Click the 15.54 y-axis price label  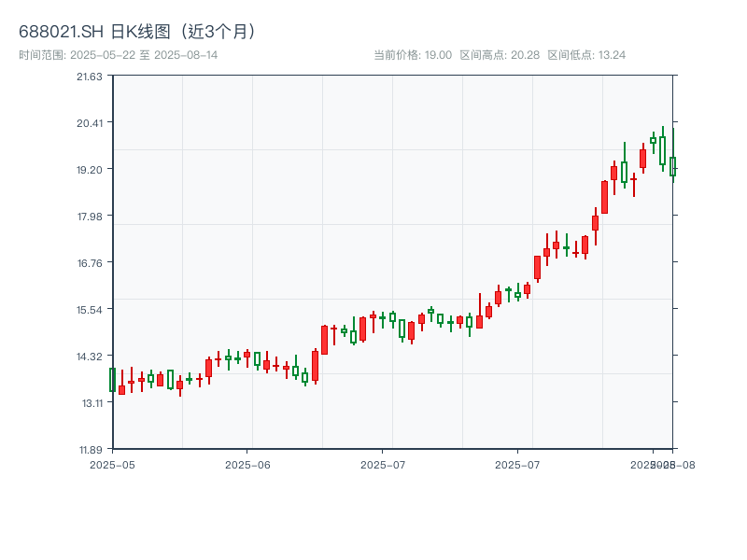pyautogui.click(x=90, y=309)
